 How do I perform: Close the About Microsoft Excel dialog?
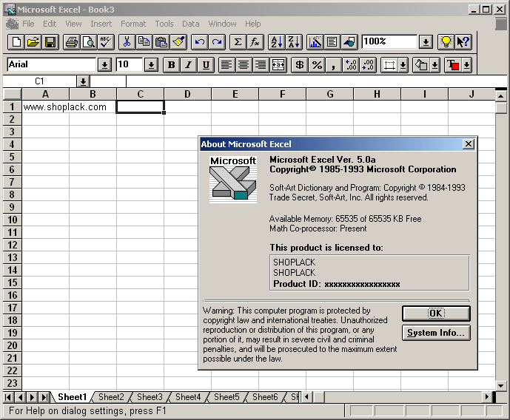coord(468,144)
